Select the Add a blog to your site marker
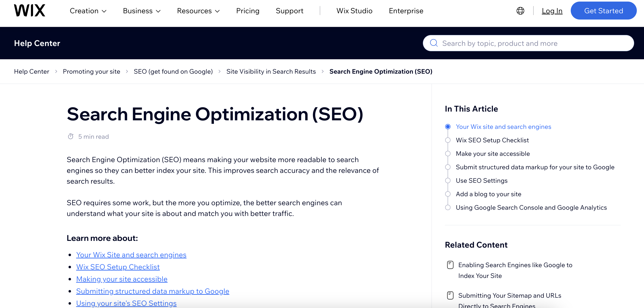 [x=448, y=194]
